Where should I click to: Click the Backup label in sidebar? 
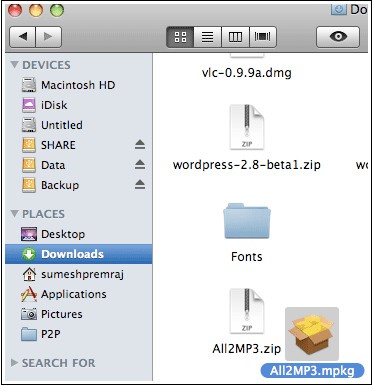coord(60,185)
